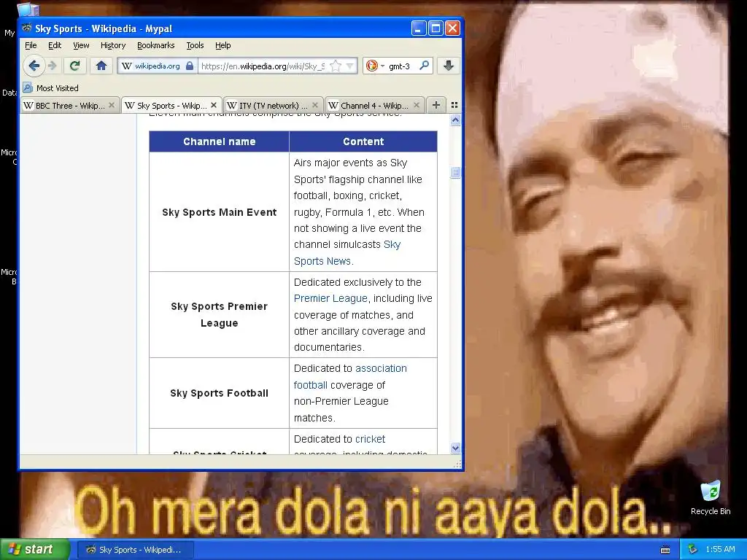Reload the Sky Sports page

(x=75, y=66)
